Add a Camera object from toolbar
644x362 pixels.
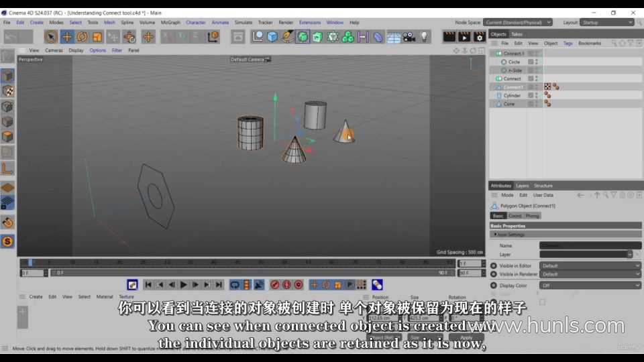[409, 37]
